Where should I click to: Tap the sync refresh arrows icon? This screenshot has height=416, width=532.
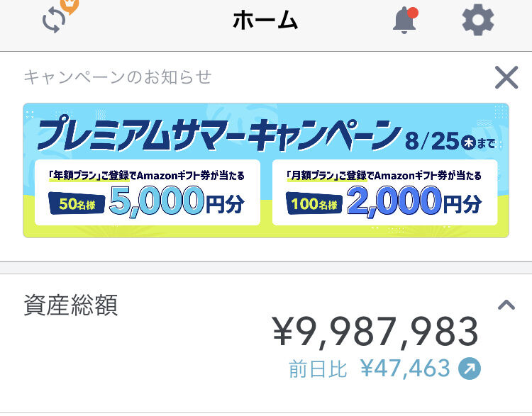pyautogui.click(x=54, y=21)
